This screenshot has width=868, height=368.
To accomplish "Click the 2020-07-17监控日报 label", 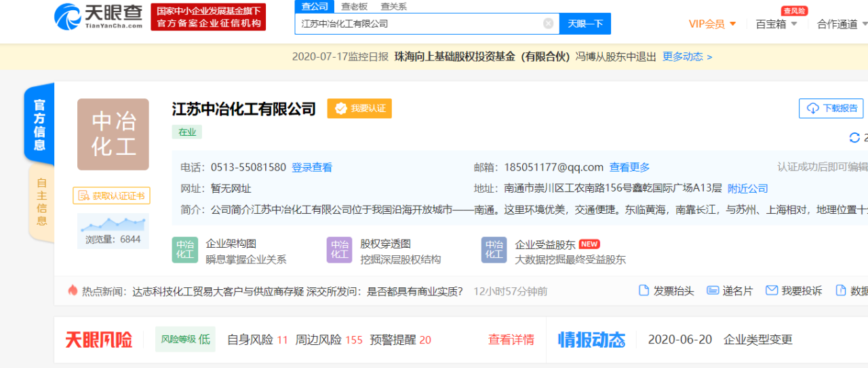I will tap(340, 57).
